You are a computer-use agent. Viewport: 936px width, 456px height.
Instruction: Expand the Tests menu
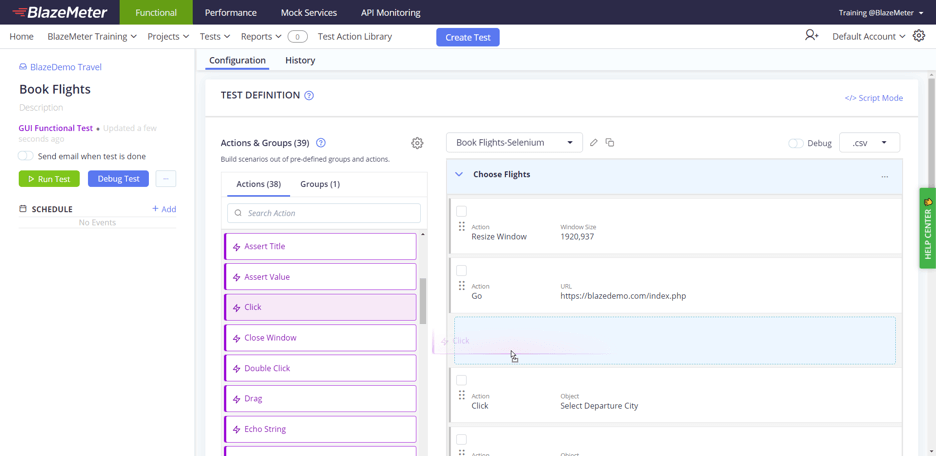215,36
